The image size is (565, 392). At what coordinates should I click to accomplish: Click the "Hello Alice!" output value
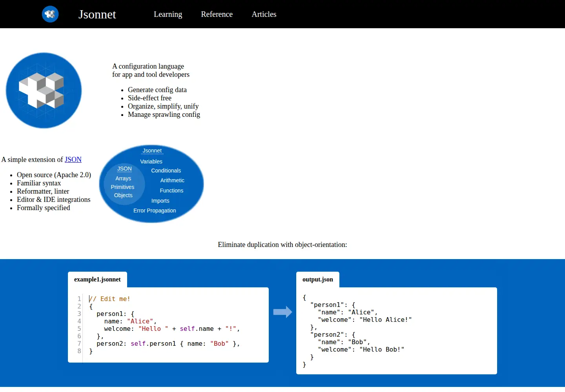pyautogui.click(x=385, y=320)
